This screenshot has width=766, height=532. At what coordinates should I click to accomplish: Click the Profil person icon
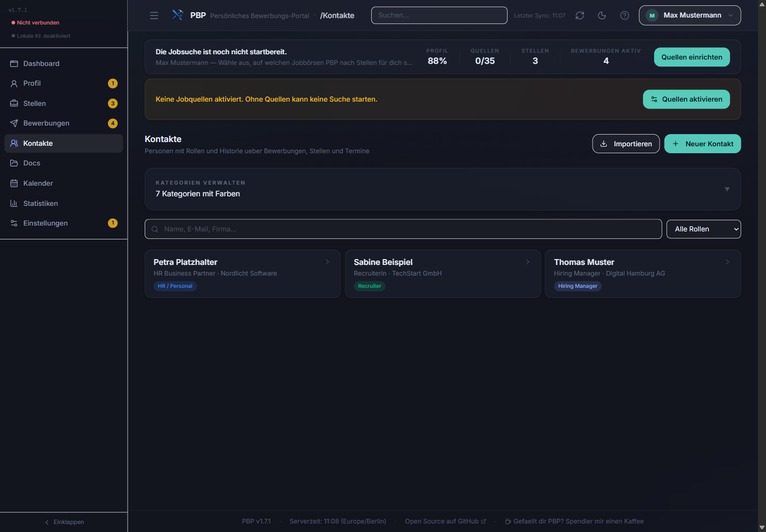click(14, 84)
